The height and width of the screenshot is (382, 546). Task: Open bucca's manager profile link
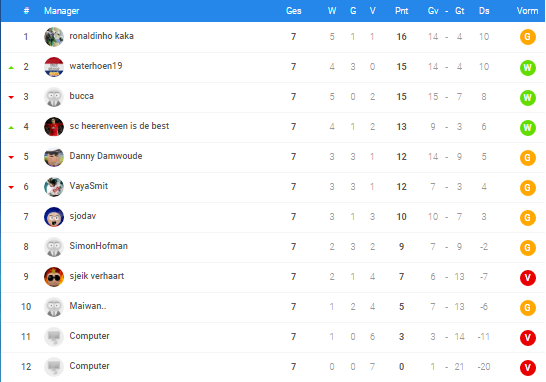(x=81, y=96)
